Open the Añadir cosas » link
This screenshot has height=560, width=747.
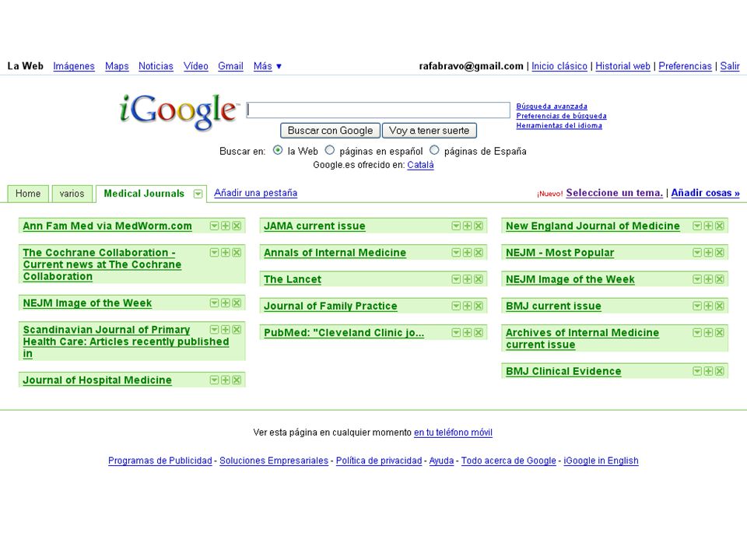[705, 193]
